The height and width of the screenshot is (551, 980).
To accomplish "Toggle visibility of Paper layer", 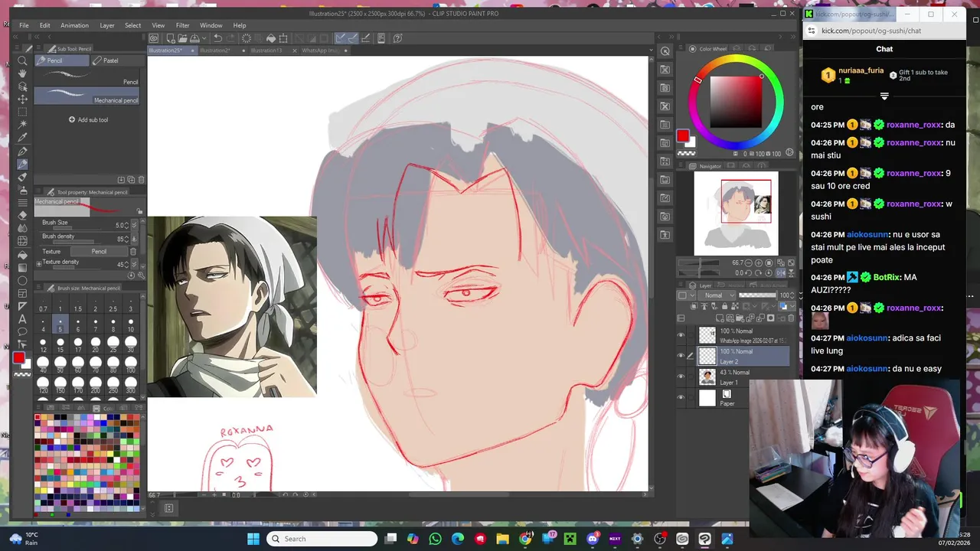I will coord(681,397).
